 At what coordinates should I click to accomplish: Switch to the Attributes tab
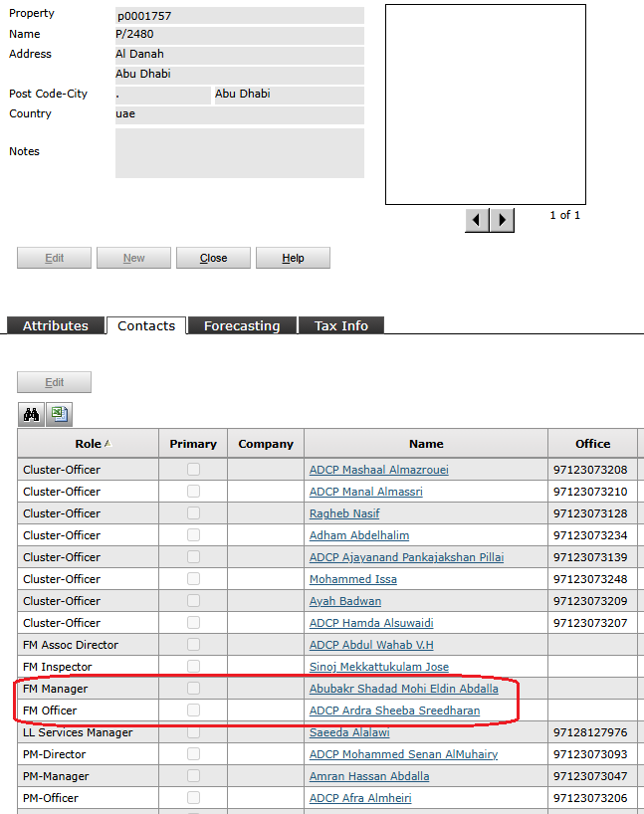tap(56, 325)
